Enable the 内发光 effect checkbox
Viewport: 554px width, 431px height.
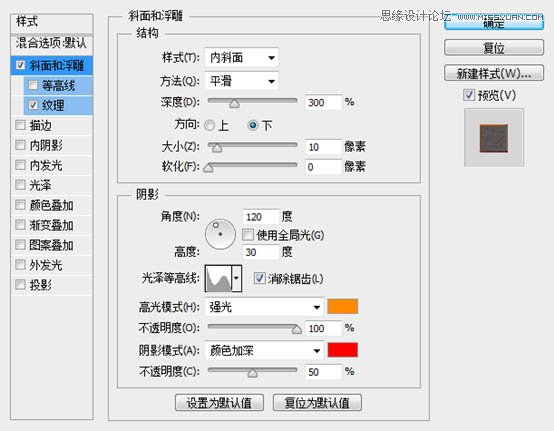(x=20, y=165)
